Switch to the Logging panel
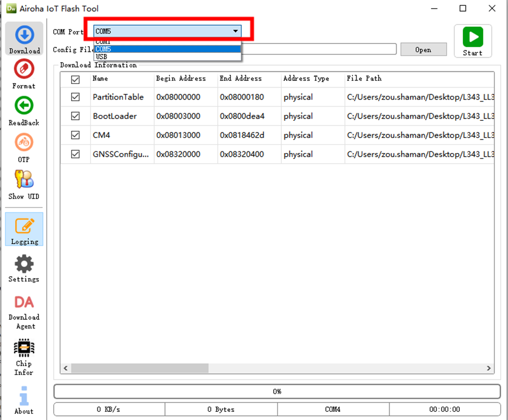This screenshot has height=420, width=508. tap(24, 229)
